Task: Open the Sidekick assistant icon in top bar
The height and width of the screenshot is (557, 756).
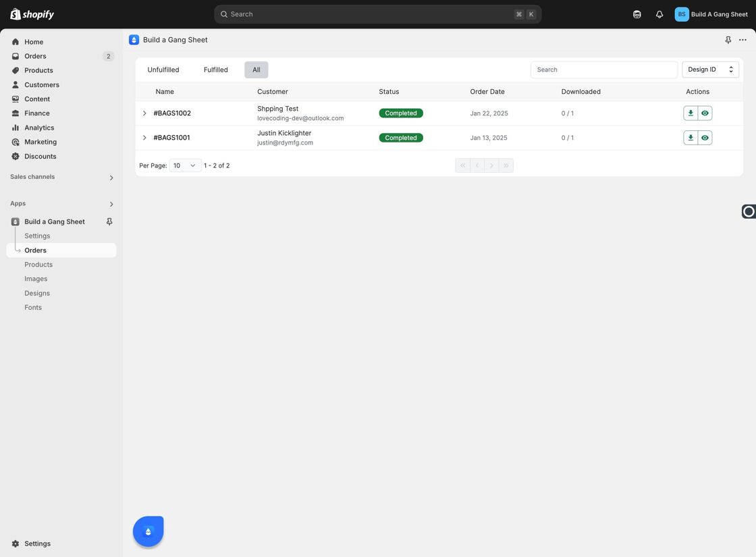Action: tap(637, 14)
